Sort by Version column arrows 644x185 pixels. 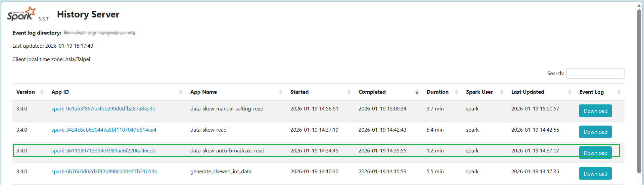point(42,92)
